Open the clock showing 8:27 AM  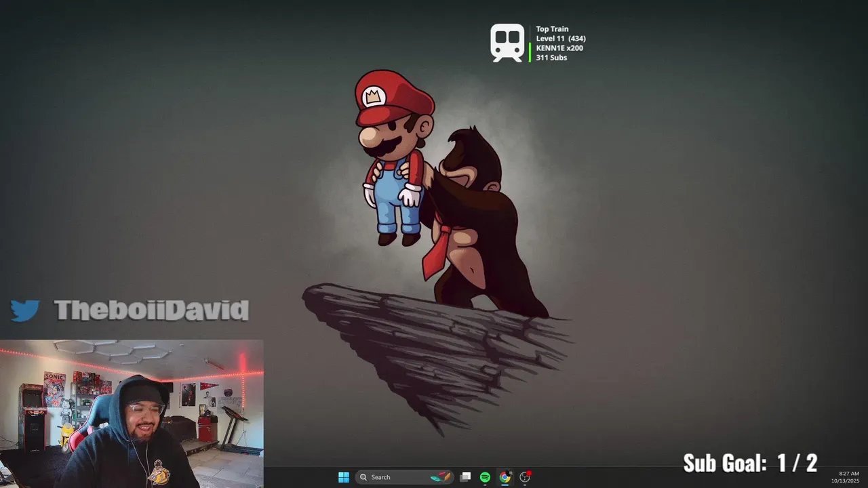coord(849,474)
